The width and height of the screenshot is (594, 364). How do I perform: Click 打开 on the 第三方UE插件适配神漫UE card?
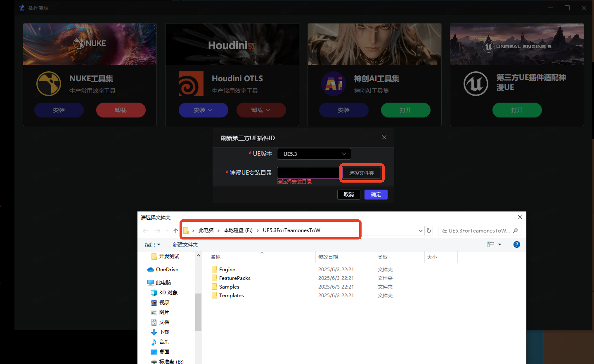pyautogui.click(x=517, y=110)
